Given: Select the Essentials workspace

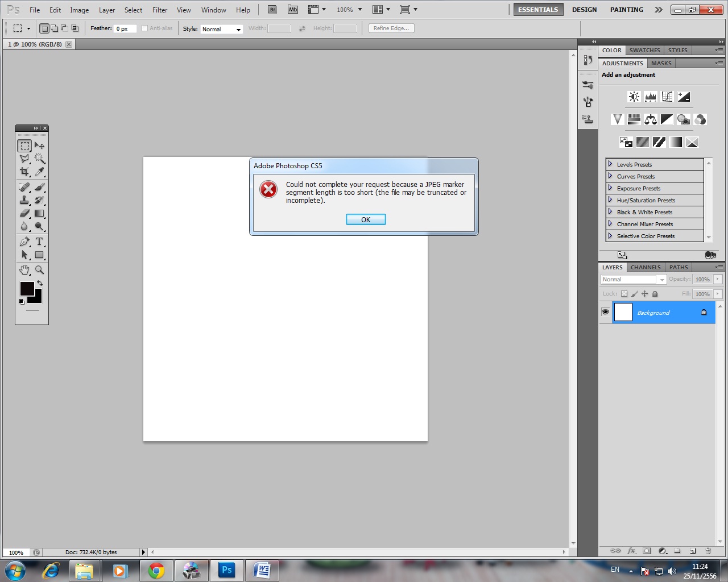Looking at the screenshot, I should click(x=538, y=10).
